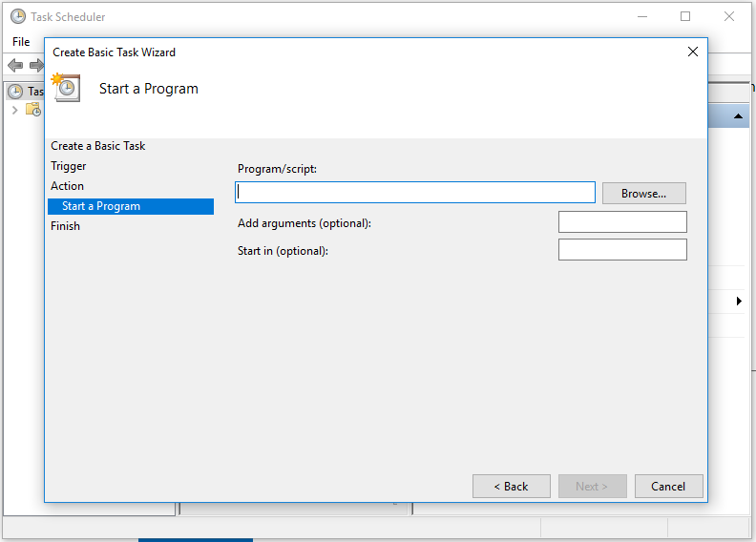Close the wizard dialog with X
This screenshot has height=542, width=756.
coord(693,52)
